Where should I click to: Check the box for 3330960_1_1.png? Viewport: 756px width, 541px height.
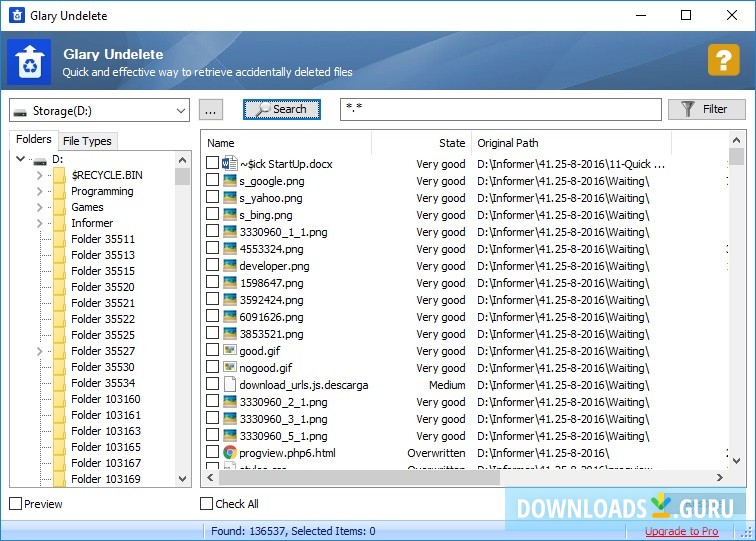coord(212,230)
